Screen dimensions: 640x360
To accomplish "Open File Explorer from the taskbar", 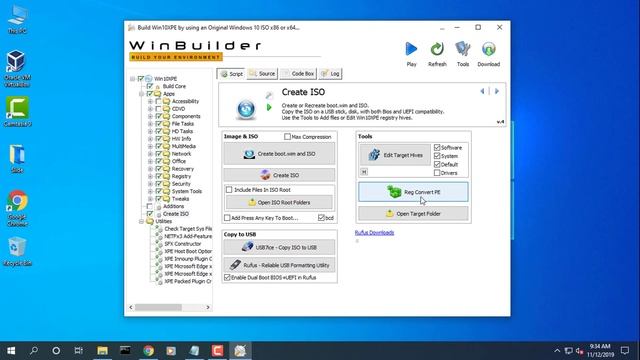I will (x=102, y=351).
